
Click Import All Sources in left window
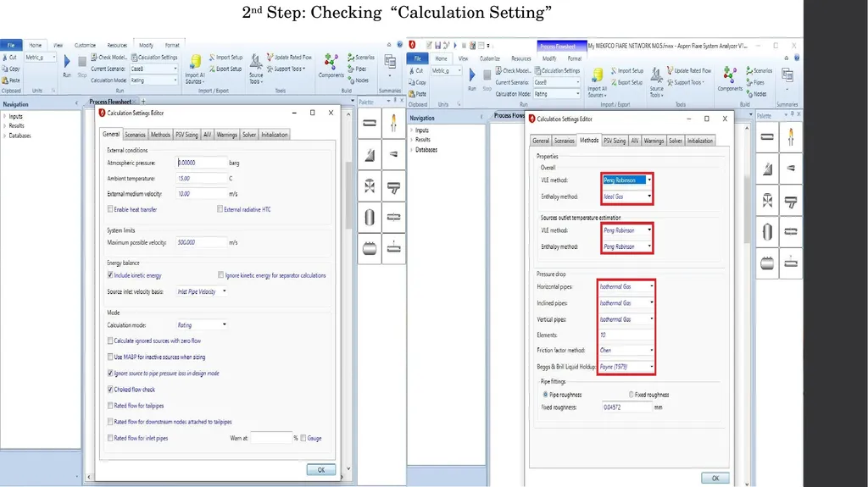[x=195, y=69]
